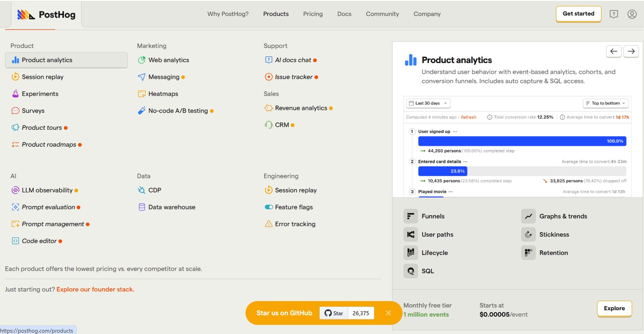Click the Data warehouse database icon
The width and height of the screenshot is (644, 334).
pos(142,207)
